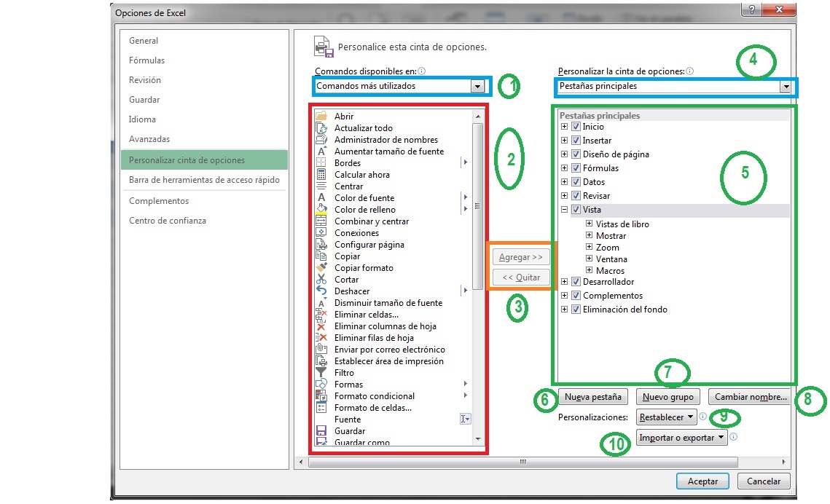
Task: Uncheck the Desarrollador tab checkbox
Action: 575,281
